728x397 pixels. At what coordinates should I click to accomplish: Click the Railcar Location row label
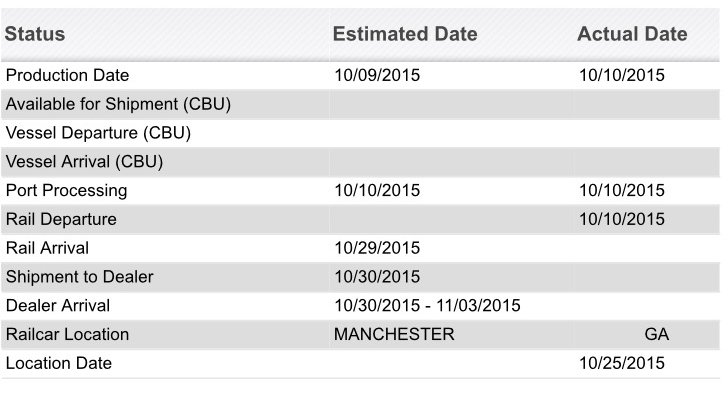click(67, 334)
